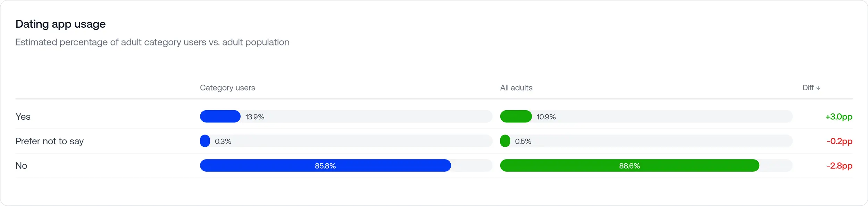Click the small green 0.5% bar
This screenshot has width=868, height=206.
(x=505, y=141)
